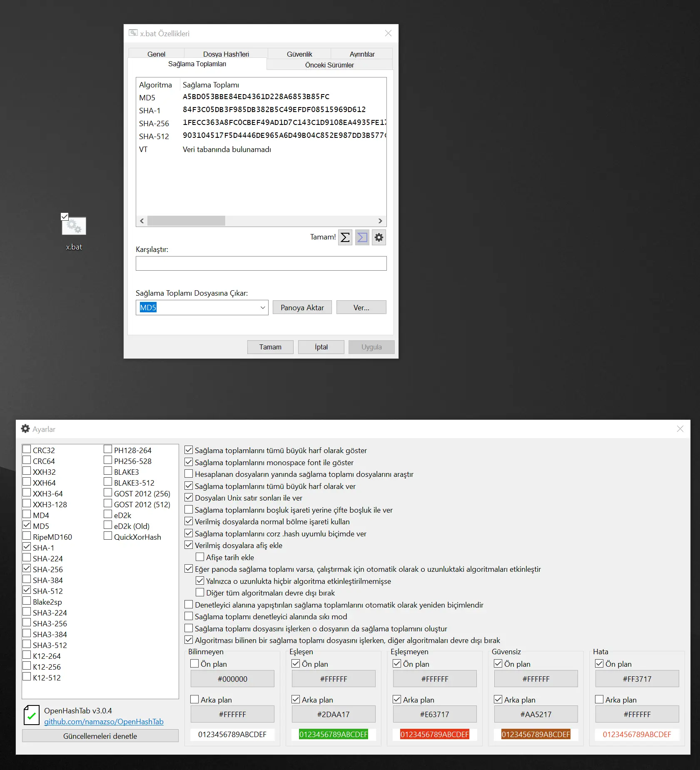Click Güncellemeleri denetle button
Image resolution: width=700 pixels, height=770 pixels.
pyautogui.click(x=100, y=736)
